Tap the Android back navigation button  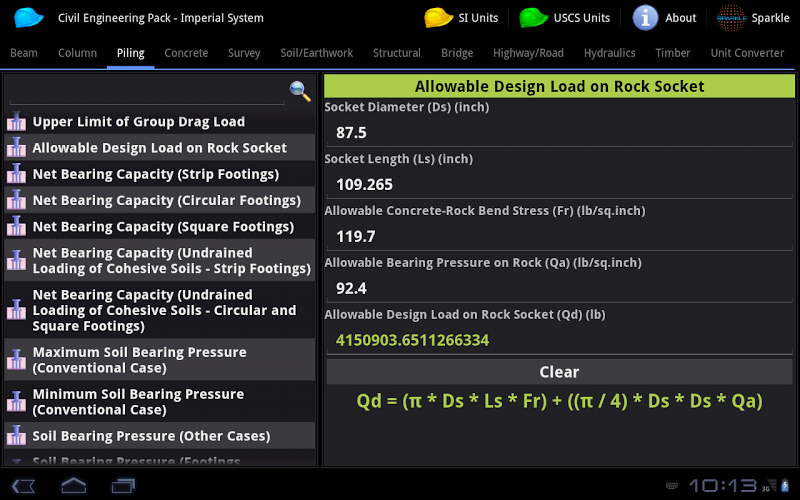point(23,485)
